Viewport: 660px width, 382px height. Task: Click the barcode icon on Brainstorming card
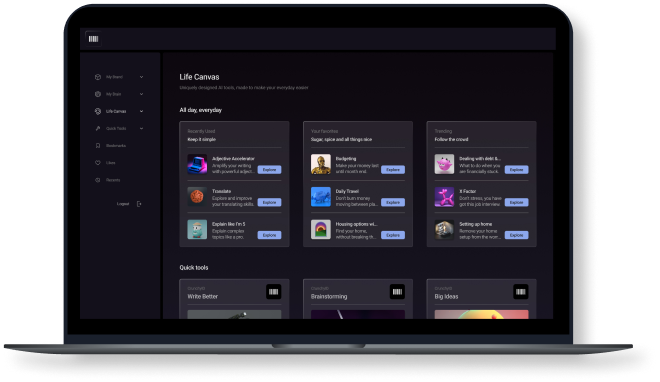(397, 292)
